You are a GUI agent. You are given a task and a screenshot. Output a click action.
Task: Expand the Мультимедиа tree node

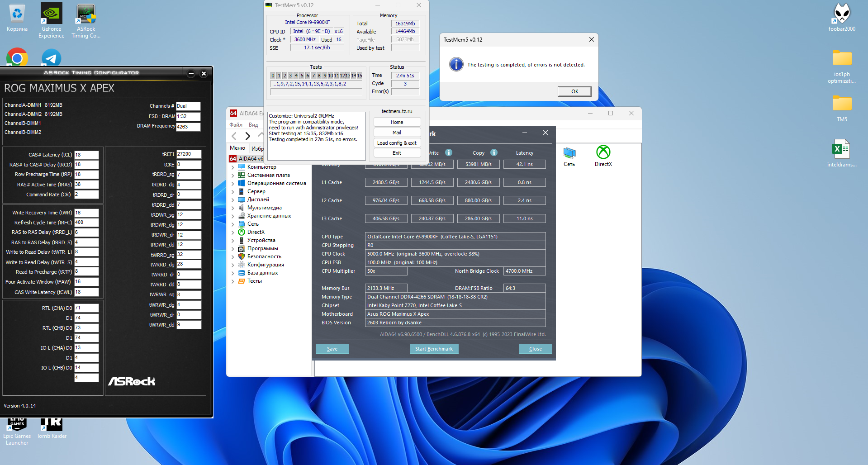click(233, 208)
